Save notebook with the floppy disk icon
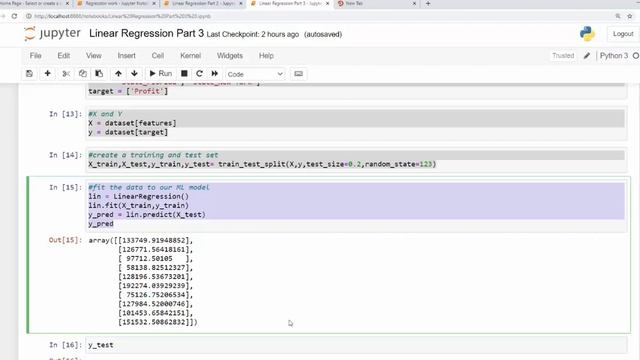 [x=29, y=74]
